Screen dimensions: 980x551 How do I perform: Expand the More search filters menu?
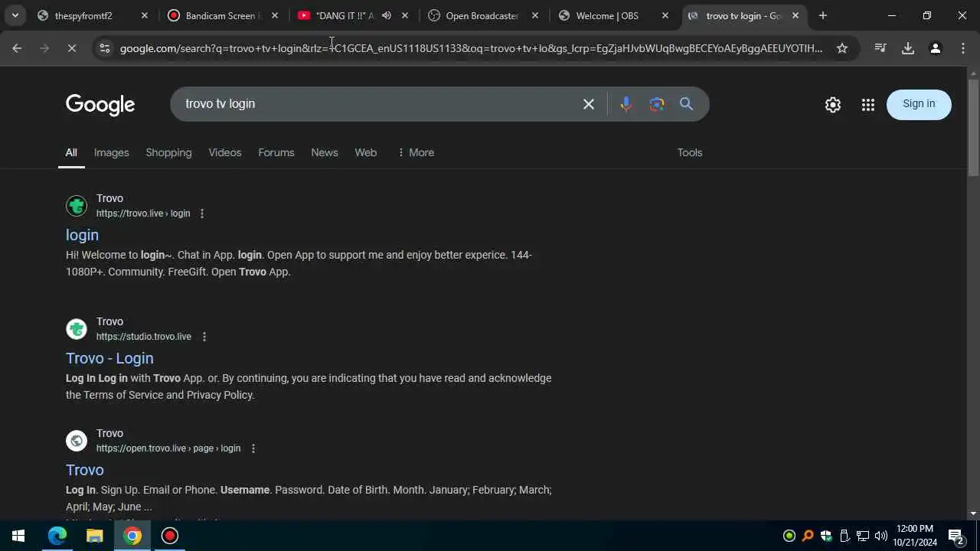point(416,152)
